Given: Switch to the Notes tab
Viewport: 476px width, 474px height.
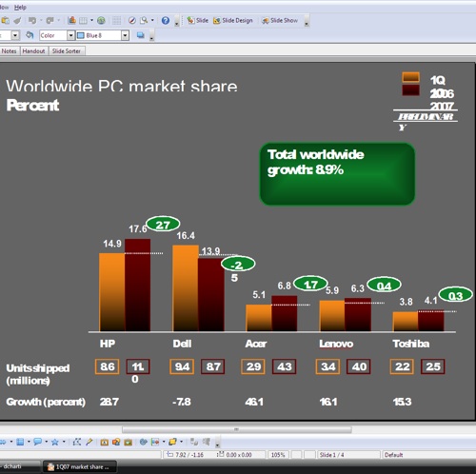Looking at the screenshot, I should point(10,51).
